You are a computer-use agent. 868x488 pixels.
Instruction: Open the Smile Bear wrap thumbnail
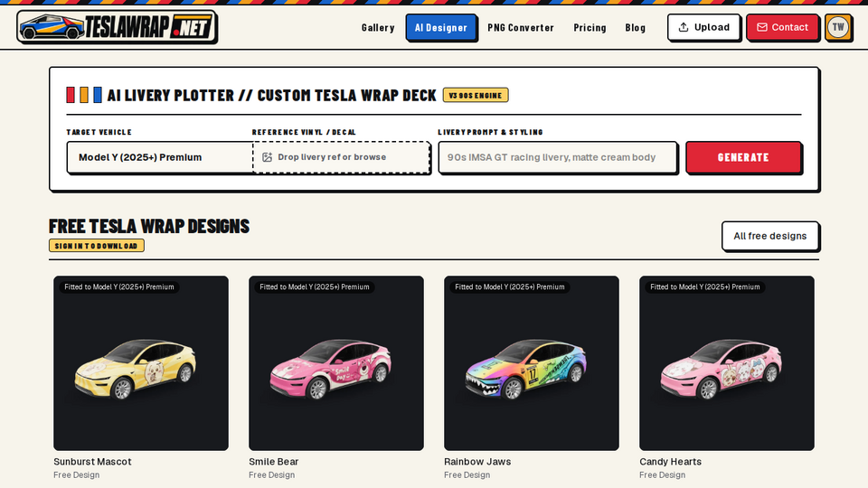click(336, 363)
